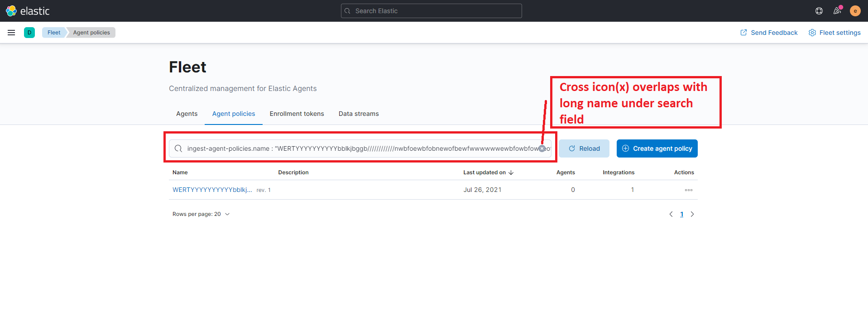The width and height of the screenshot is (868, 330).
Task: Click the Centralized management for Elastic Agents subtitle
Action: pos(243,89)
